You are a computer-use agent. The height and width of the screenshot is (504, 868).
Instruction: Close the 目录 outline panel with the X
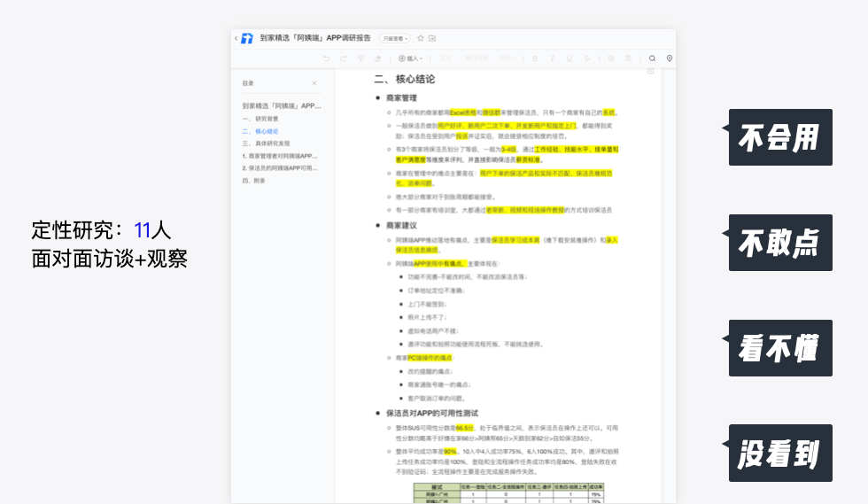(x=314, y=83)
